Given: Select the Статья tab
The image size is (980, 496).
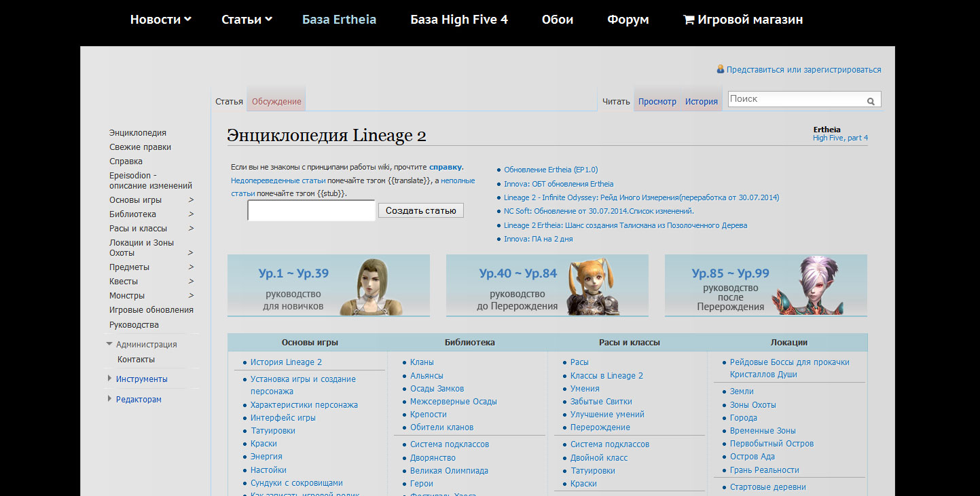Looking at the screenshot, I should point(229,101).
